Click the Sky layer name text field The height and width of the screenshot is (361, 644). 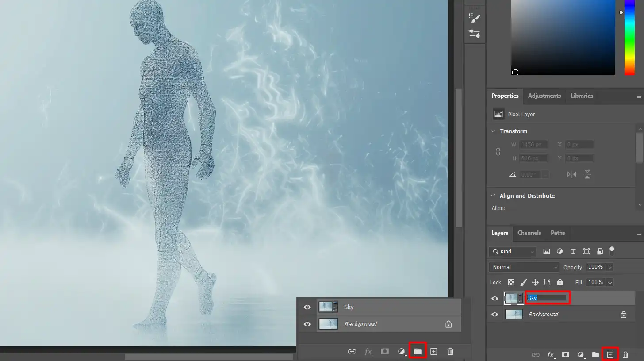click(547, 298)
